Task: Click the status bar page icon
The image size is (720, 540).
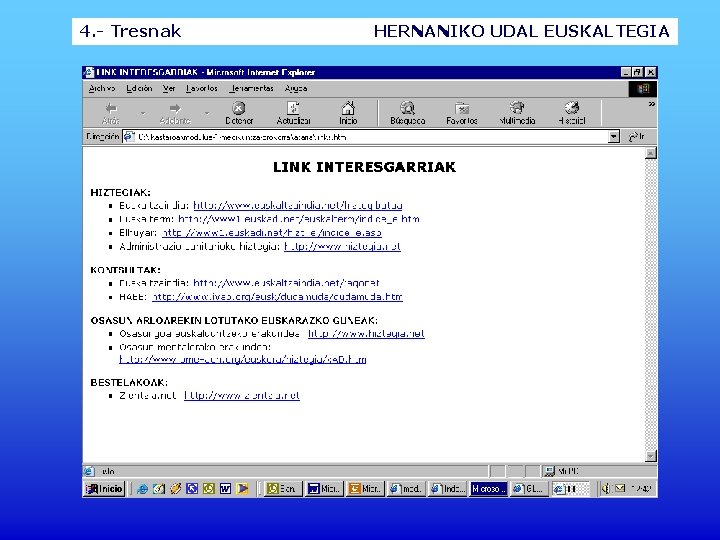Action: [x=89, y=471]
